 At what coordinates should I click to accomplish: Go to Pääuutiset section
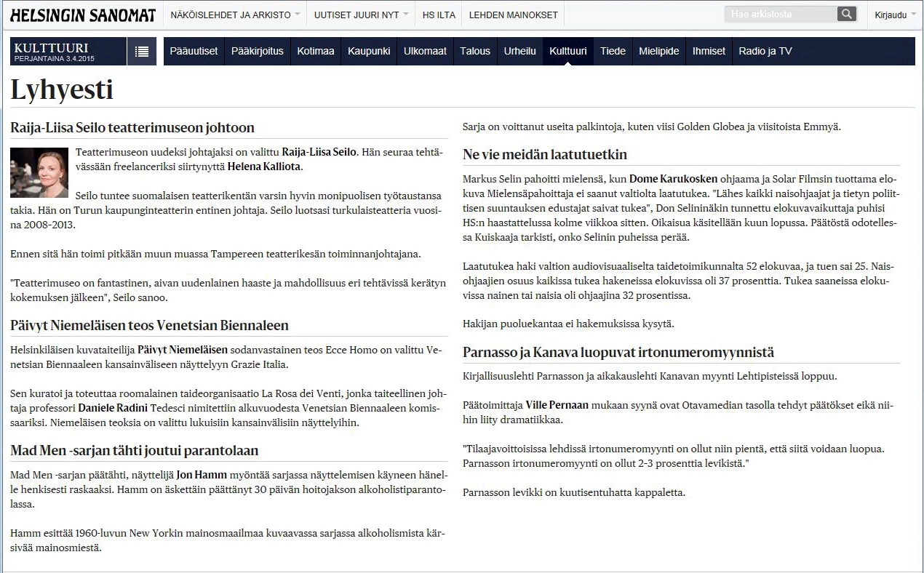pos(194,51)
